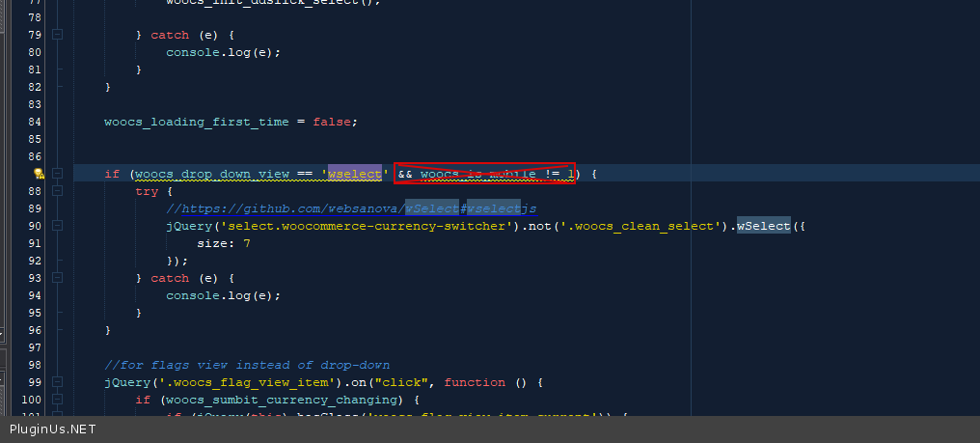The image size is (980, 443).
Task: Click the red-boxed woocs_is_mobile condition
Action: [x=484, y=174]
